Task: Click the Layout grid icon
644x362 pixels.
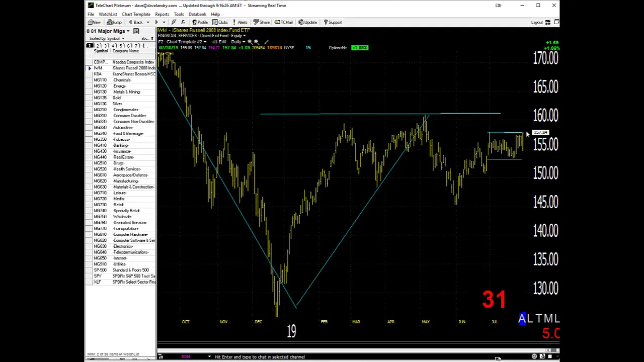Action: 548,22
